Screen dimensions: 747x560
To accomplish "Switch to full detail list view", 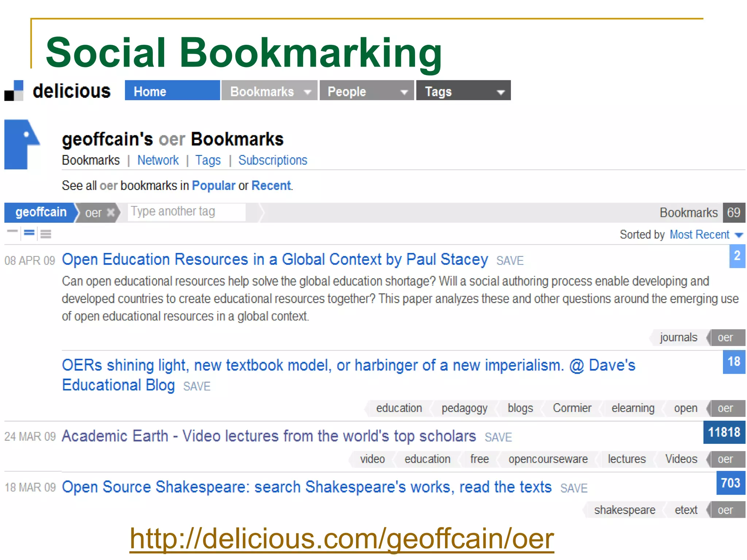I will 46,233.
